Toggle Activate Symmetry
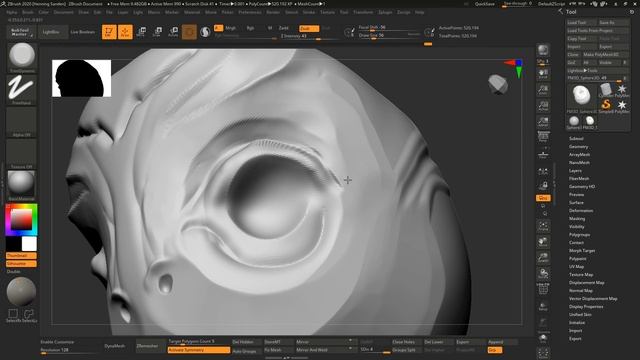Screen dimensions: 640x360 (199, 350)
